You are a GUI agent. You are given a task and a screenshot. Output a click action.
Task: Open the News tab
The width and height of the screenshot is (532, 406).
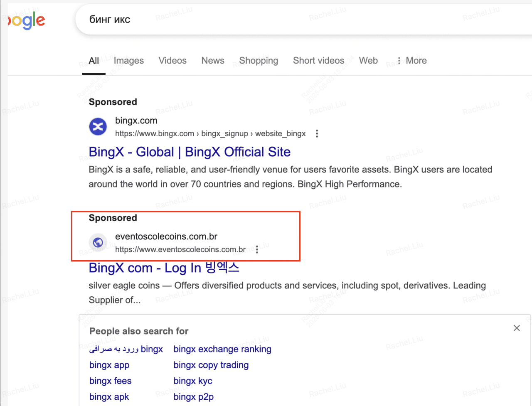(213, 61)
